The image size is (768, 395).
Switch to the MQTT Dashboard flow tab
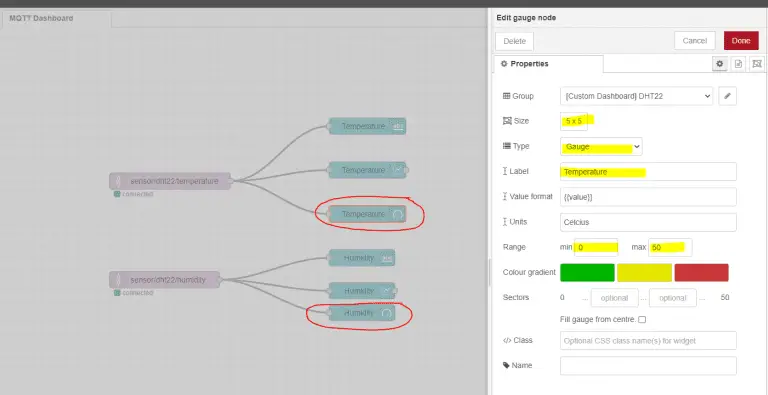[41, 18]
